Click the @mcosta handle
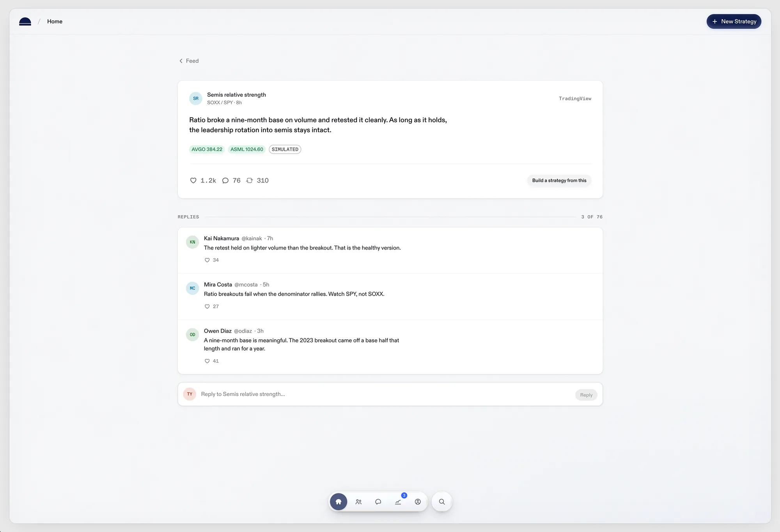 click(246, 285)
